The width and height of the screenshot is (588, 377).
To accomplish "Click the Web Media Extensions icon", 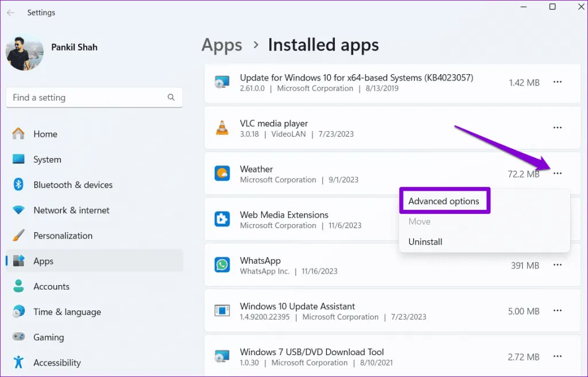I will 222,220.
